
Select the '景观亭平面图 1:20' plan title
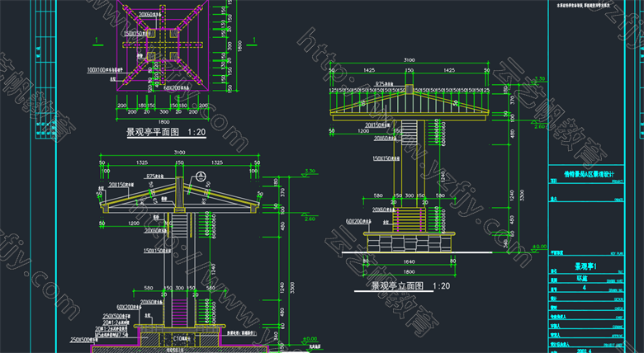point(166,132)
